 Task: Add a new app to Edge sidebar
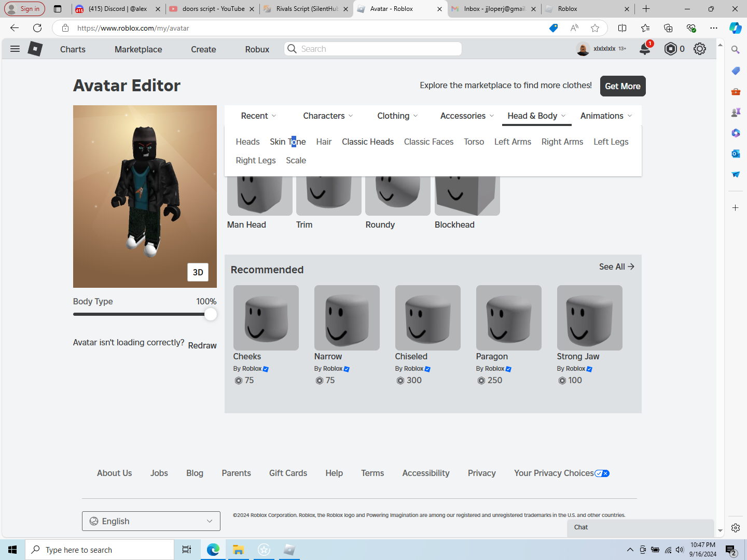pos(736,208)
